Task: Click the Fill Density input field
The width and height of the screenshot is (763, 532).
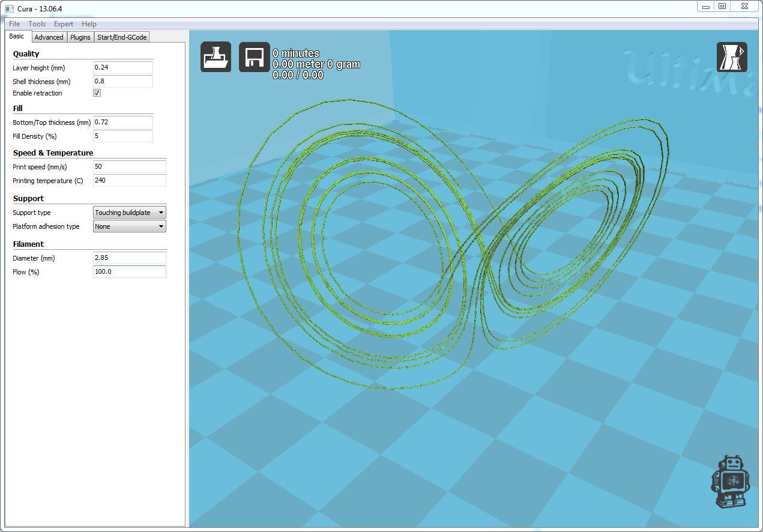Action: pyautogui.click(x=123, y=136)
